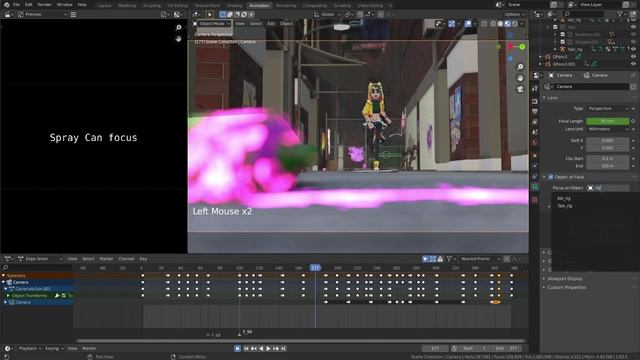Open the viewport Select menu
Image resolution: width=640 pixels, height=360 pixels.
256,24
